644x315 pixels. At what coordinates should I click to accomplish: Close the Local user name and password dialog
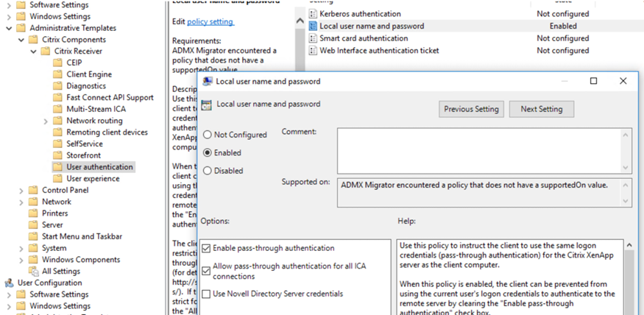pos(623,81)
